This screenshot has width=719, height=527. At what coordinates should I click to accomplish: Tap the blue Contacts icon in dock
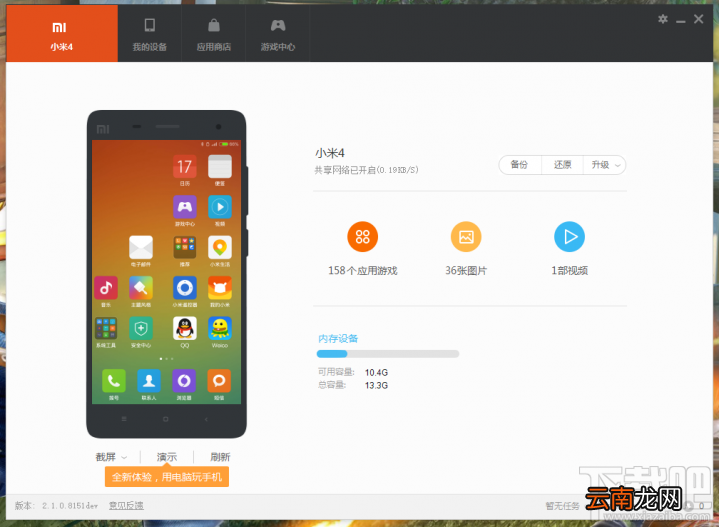[x=149, y=381]
